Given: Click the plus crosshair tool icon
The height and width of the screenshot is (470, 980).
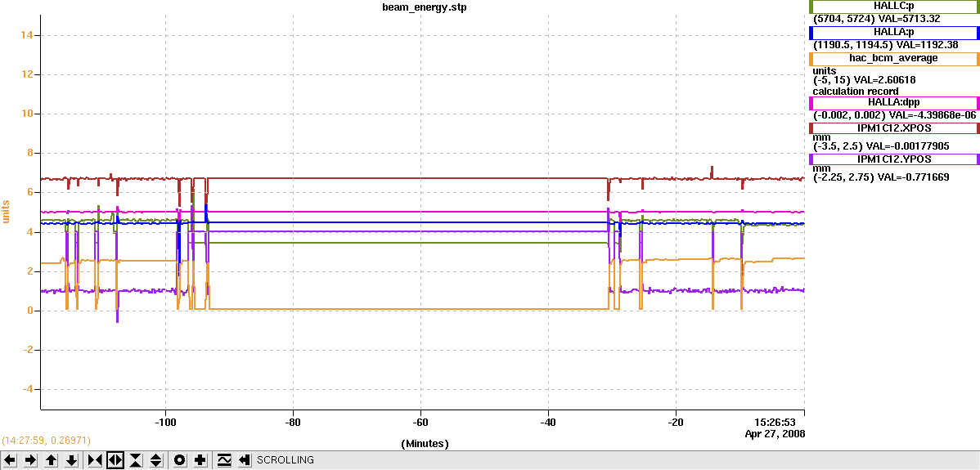Looking at the screenshot, I should pyautogui.click(x=200, y=460).
